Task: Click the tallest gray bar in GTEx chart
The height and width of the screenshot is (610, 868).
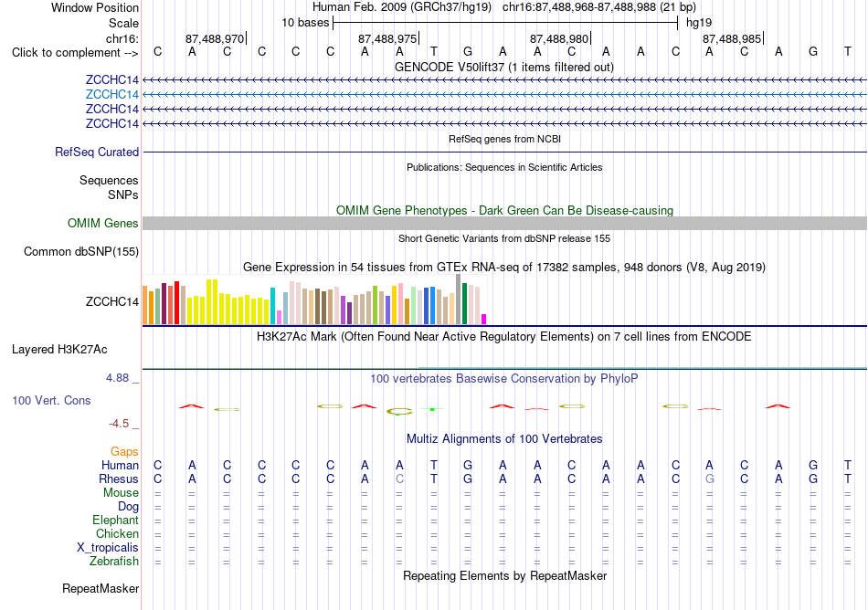Action: click(459, 300)
